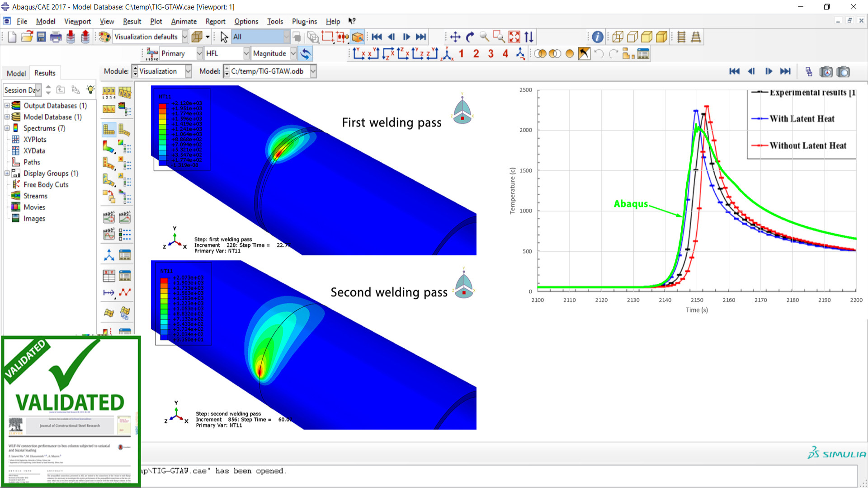The width and height of the screenshot is (868, 488).
Task: Jump to first frame in toolbar
Action: [x=377, y=37]
